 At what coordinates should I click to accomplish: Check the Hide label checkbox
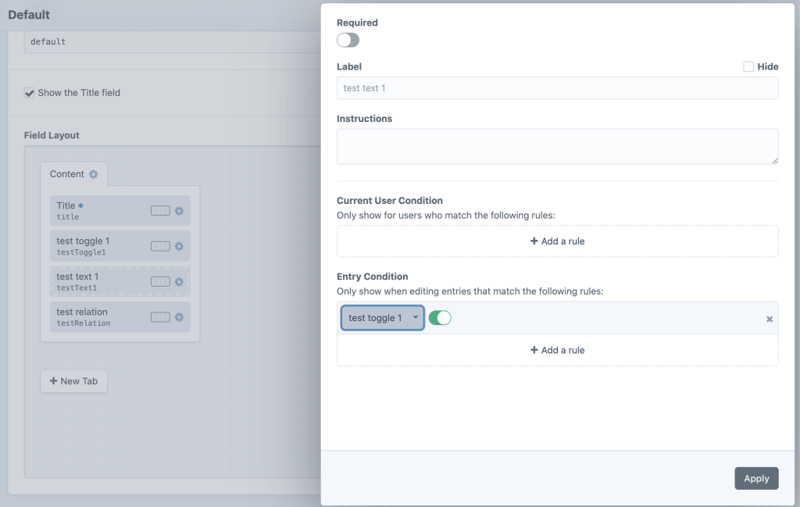(x=748, y=67)
